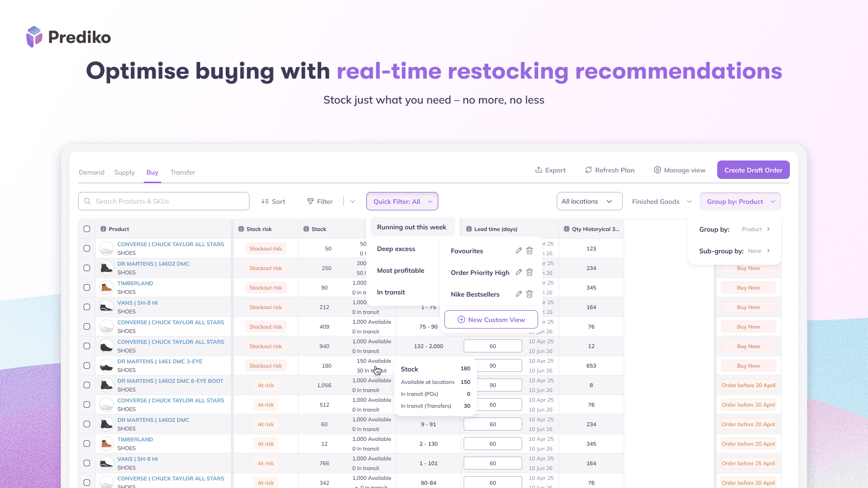Click the Create Draft Order button
The image size is (868, 488).
pos(754,170)
